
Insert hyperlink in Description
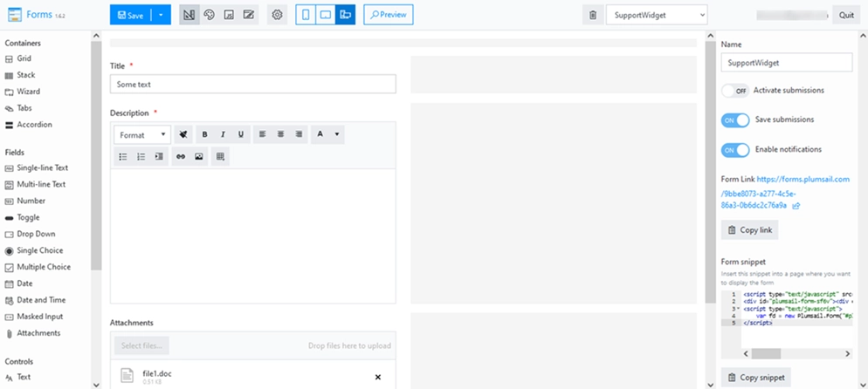181,156
